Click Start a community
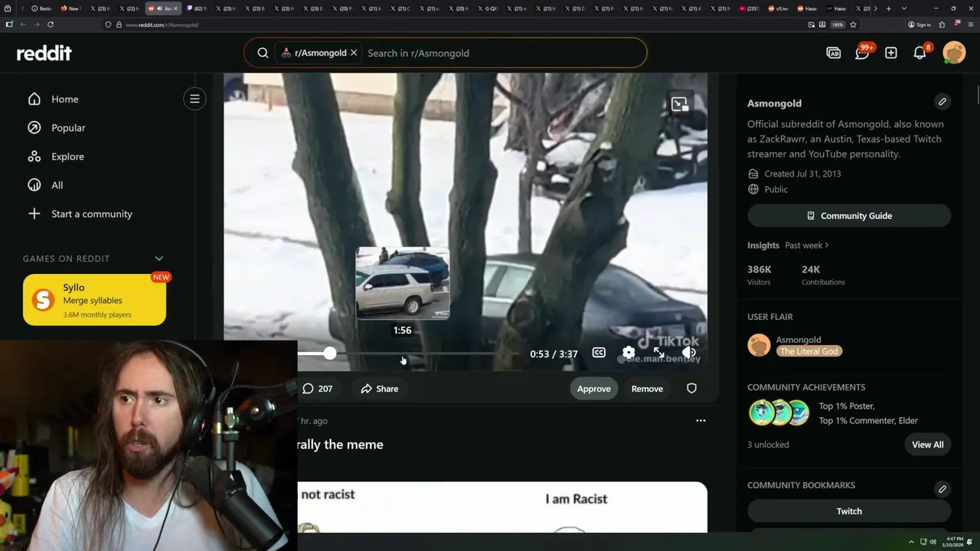Image resolution: width=980 pixels, height=551 pixels. click(91, 214)
